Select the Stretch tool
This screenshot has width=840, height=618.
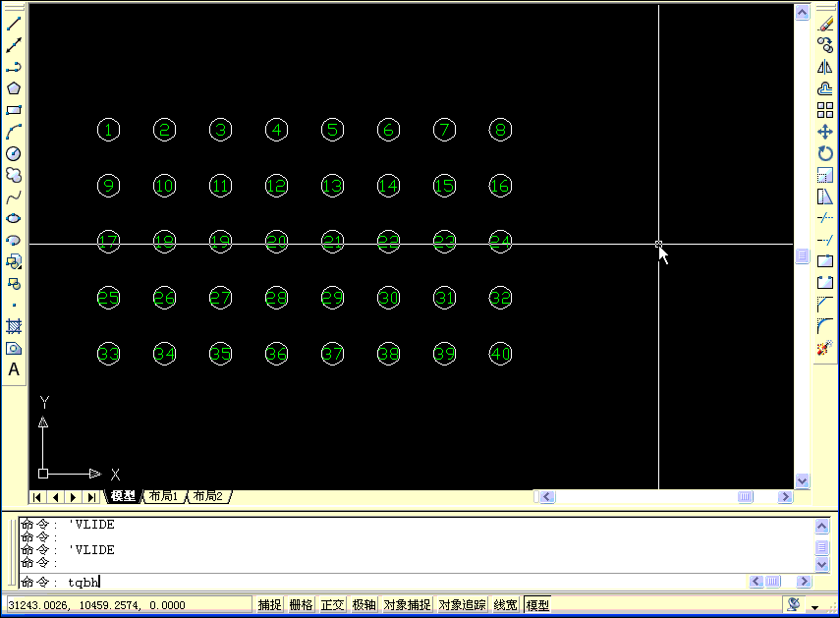pos(825,197)
